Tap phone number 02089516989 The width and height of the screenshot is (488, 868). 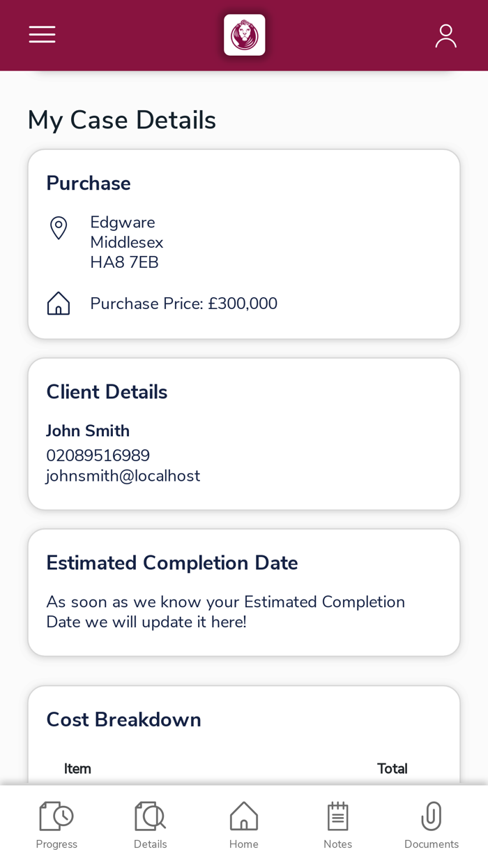coord(98,456)
